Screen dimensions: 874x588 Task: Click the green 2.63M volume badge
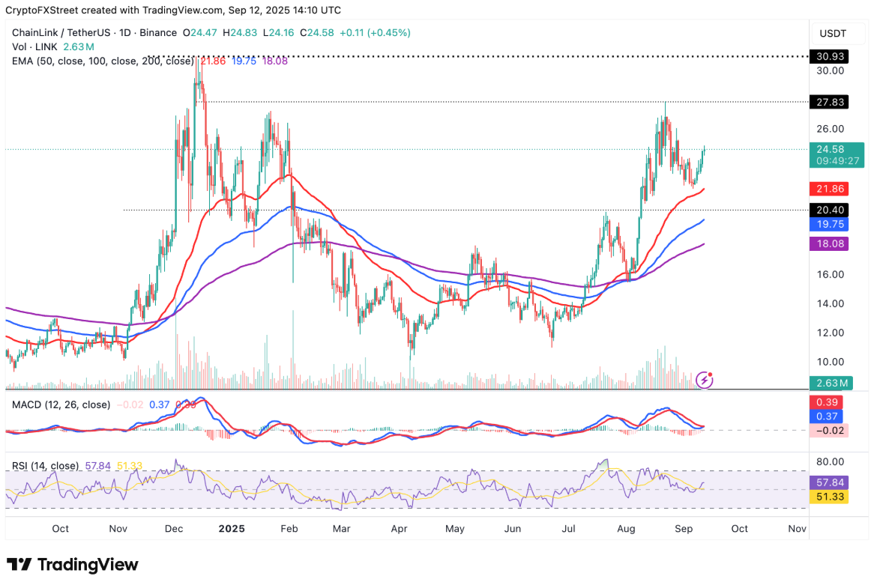pyautogui.click(x=830, y=382)
